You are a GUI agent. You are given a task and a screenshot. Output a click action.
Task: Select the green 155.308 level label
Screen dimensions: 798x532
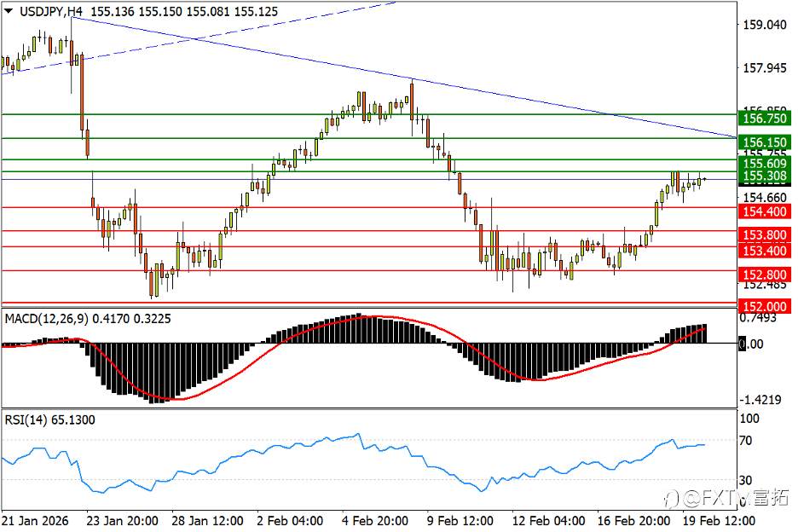(765, 176)
